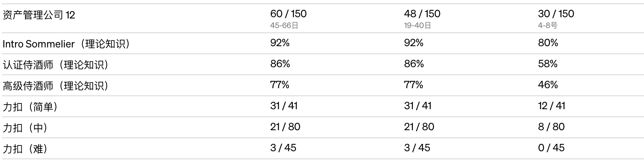Click the 高级侍酒师（理论知识）row label
The width and height of the screenshot is (644, 163).
[x=56, y=86]
